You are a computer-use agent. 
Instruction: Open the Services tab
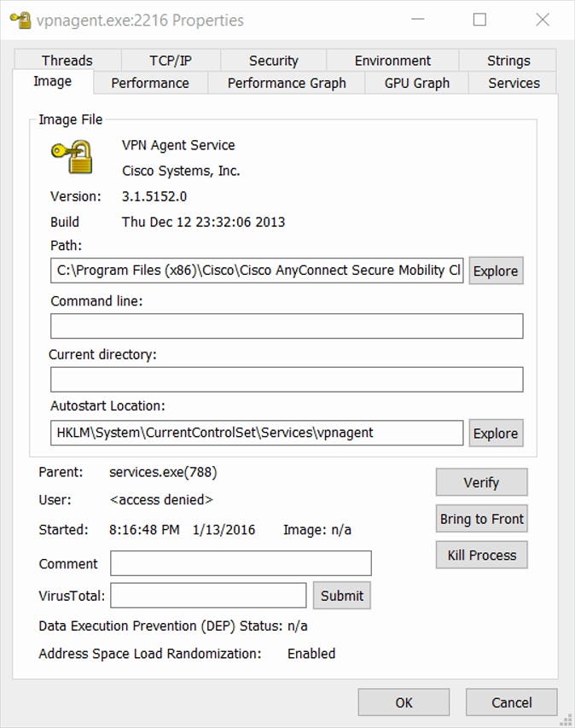point(514,83)
